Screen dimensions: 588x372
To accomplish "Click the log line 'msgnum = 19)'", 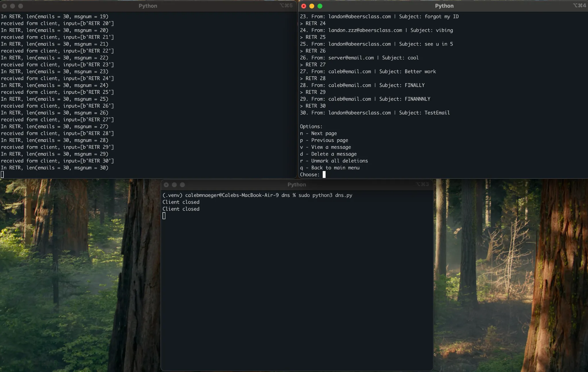I will pos(55,16).
